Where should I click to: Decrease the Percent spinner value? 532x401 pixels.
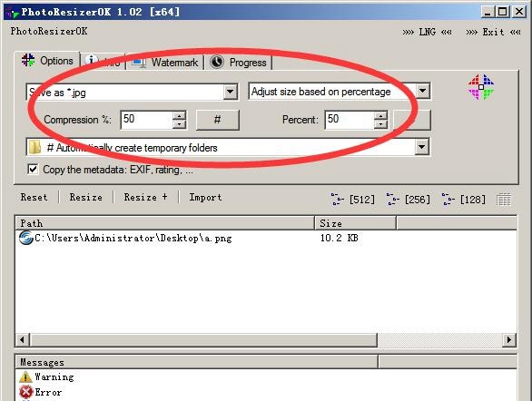pyautogui.click(x=380, y=124)
